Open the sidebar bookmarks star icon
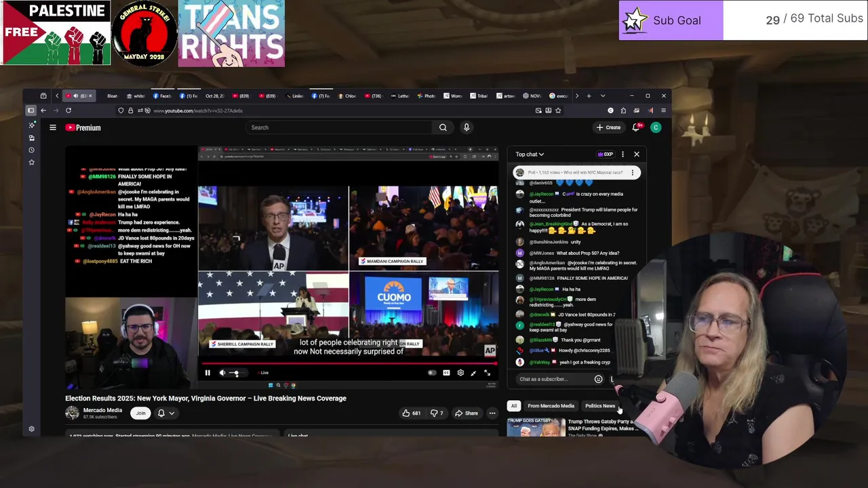 [31, 162]
